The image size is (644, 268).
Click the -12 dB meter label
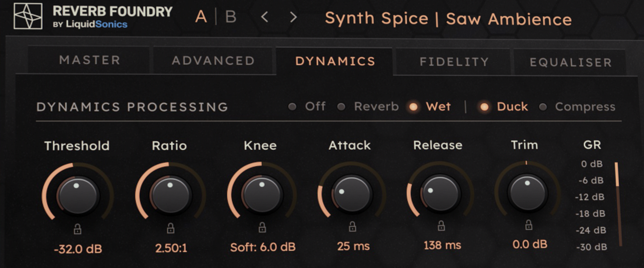pyautogui.click(x=590, y=197)
